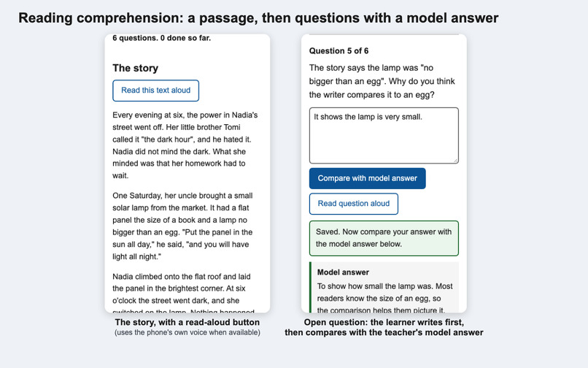Click the "Read question aloud" button
This screenshot has width=588, height=368.
point(354,204)
